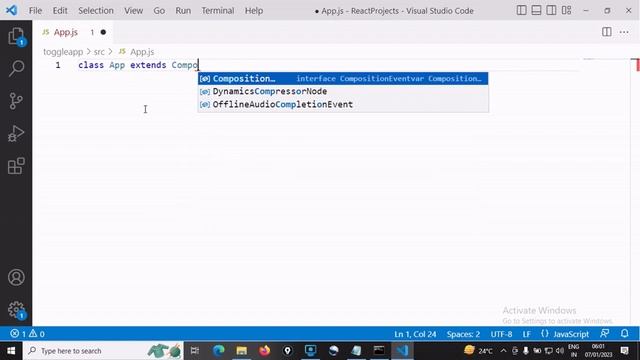This screenshot has width=640, height=360.
Task: Open the More Actions ellipsis in editor
Action: click(624, 32)
